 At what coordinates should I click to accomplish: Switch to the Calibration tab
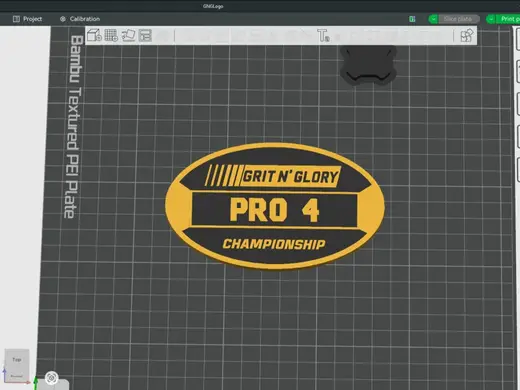80,19
